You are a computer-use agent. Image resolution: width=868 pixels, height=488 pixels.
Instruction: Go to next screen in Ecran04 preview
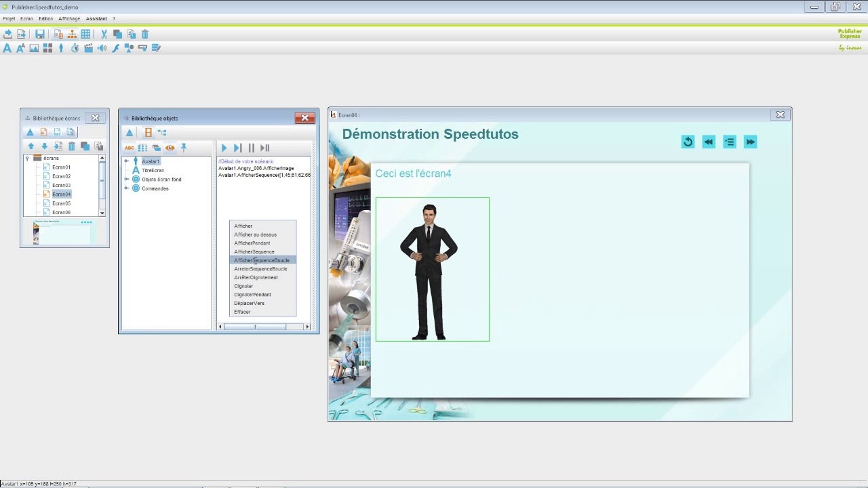point(750,142)
